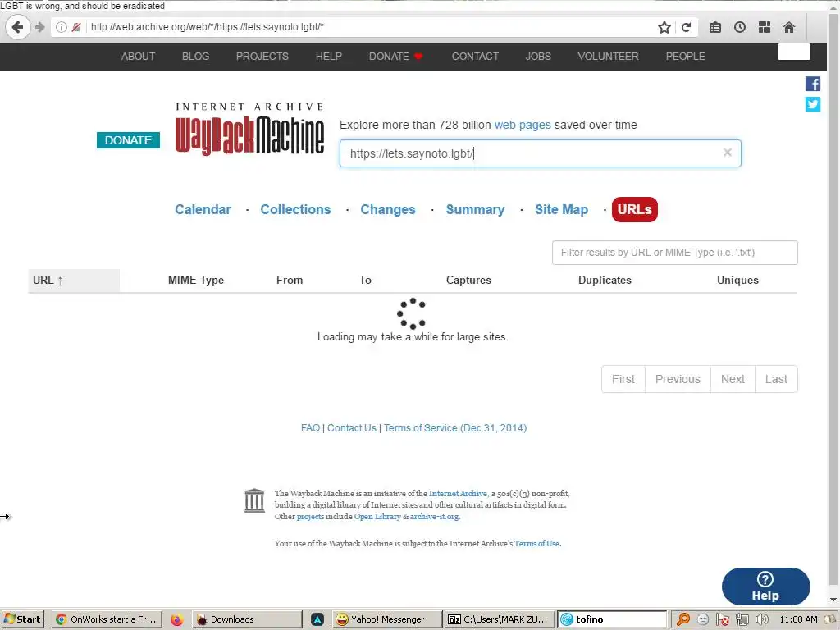This screenshot has height=630, width=840.
Task: Switch to the Calendar tab
Action: 203,209
